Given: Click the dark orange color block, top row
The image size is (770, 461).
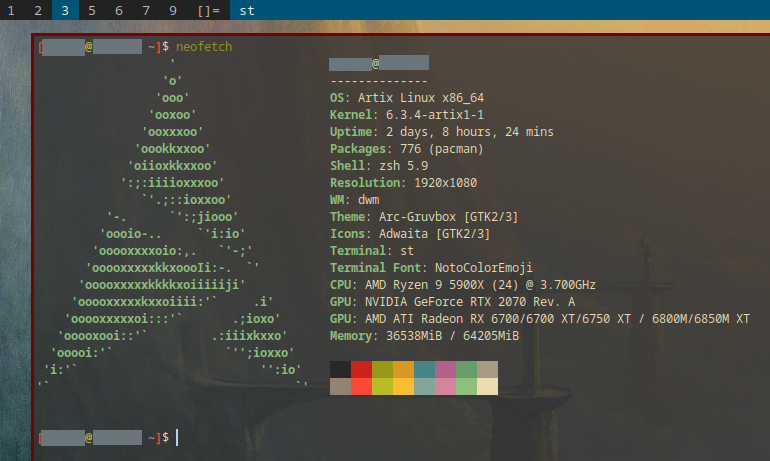Looking at the screenshot, I should pos(404,370).
